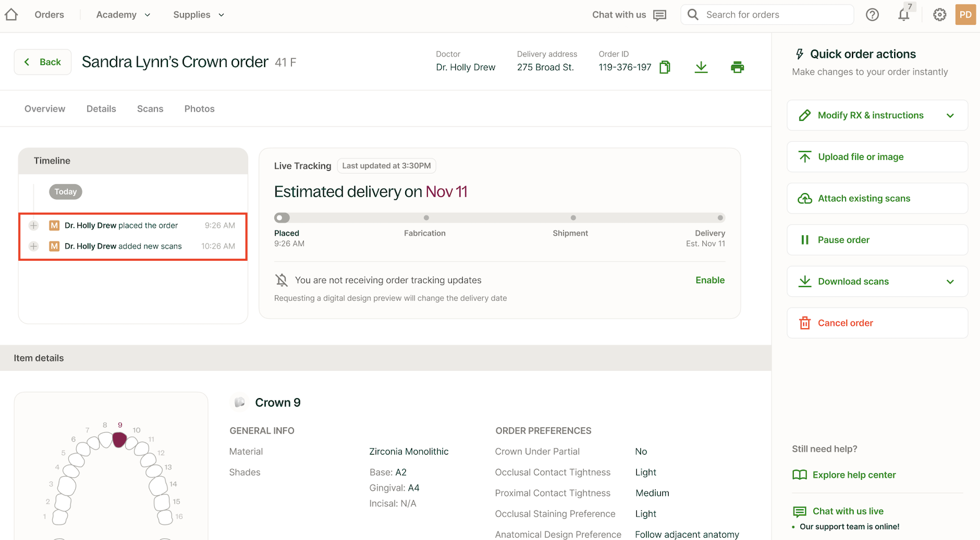Click the green download icon in header
Viewport: 980px width, 540px height.
click(x=701, y=67)
